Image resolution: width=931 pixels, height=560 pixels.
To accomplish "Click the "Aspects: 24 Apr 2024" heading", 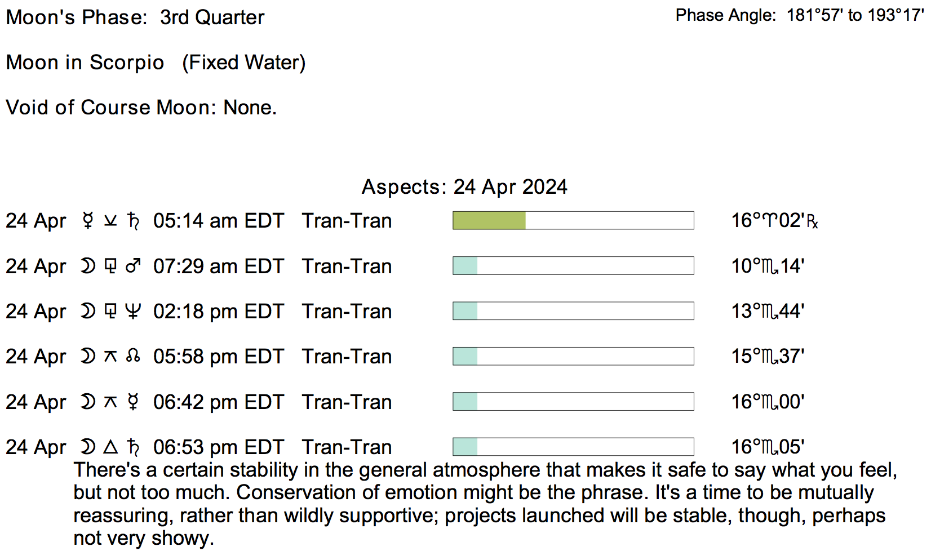I will pos(464,186).
